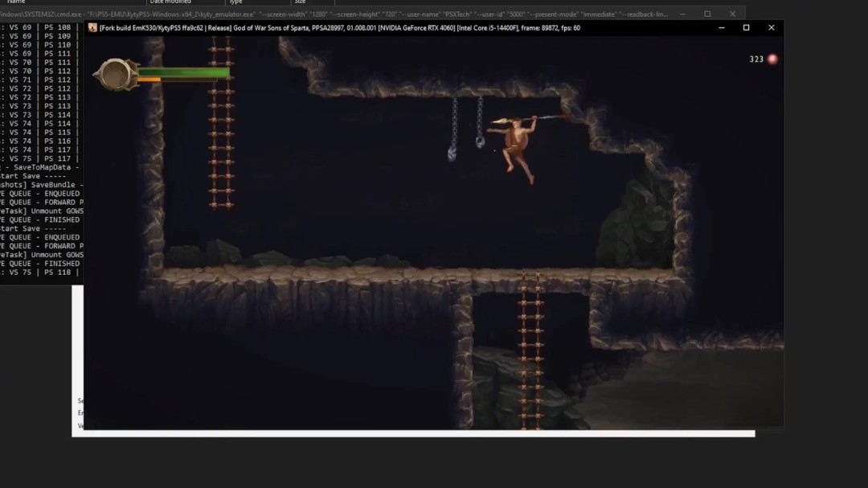Click console line 'VS 74 | PS 115'
Screen dimensions: 868x488
39,133
